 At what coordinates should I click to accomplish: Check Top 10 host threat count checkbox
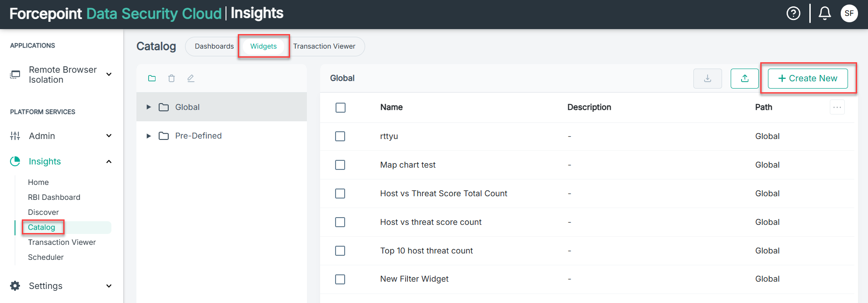click(x=340, y=251)
